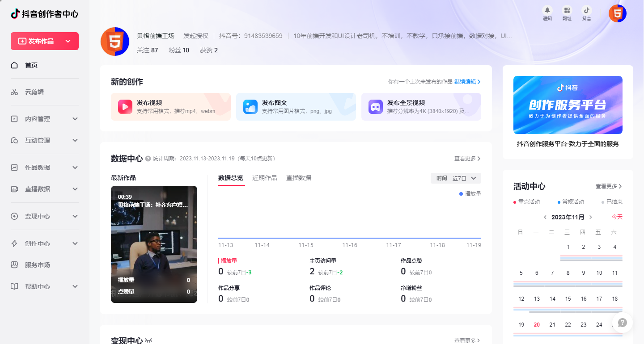Image resolution: width=644 pixels, height=344 pixels.
Task: Click the 关注 87 count
Action: tap(147, 50)
